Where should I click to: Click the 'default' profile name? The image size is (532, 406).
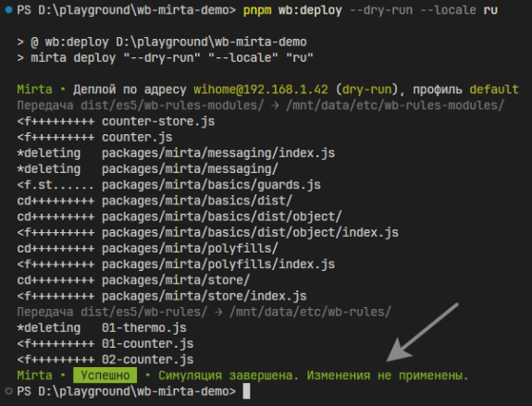(494, 90)
